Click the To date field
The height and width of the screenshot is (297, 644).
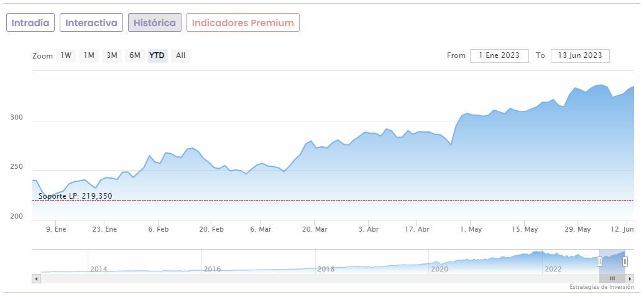click(x=580, y=55)
